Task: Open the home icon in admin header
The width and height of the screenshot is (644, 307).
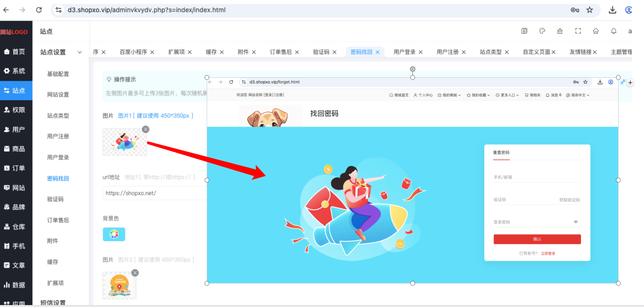Action: click(596, 31)
